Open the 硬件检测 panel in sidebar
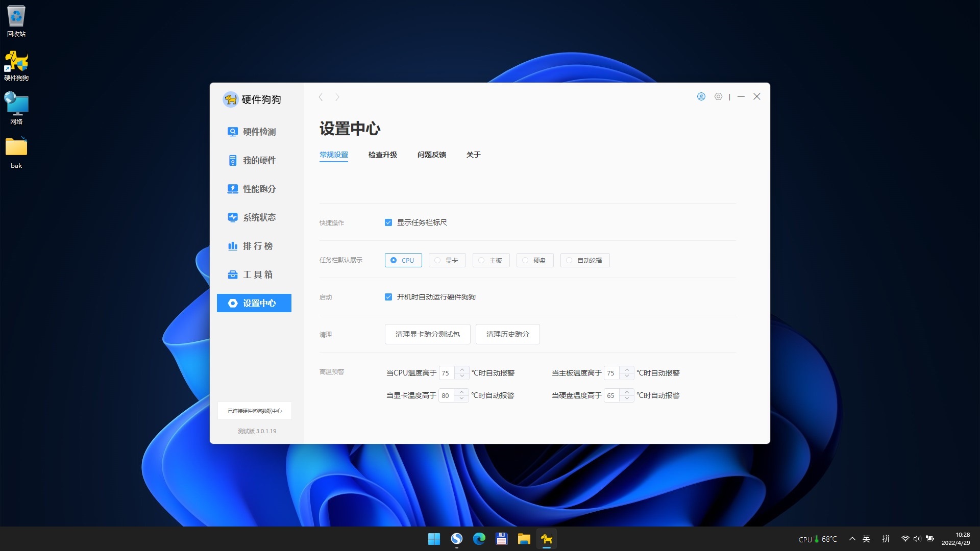This screenshot has height=551, width=980. pyautogui.click(x=258, y=131)
